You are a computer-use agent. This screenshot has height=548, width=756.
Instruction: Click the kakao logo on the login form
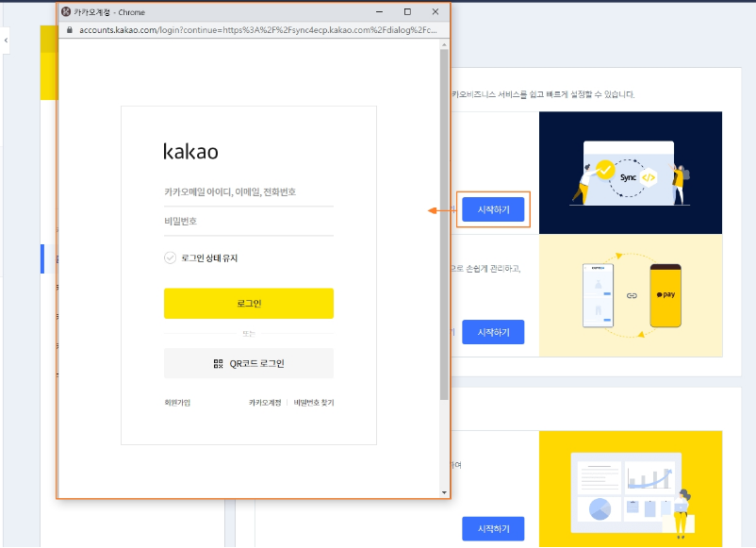tap(191, 152)
